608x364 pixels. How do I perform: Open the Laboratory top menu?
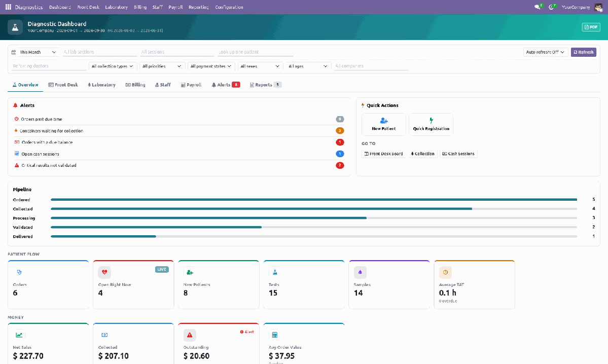point(116,7)
